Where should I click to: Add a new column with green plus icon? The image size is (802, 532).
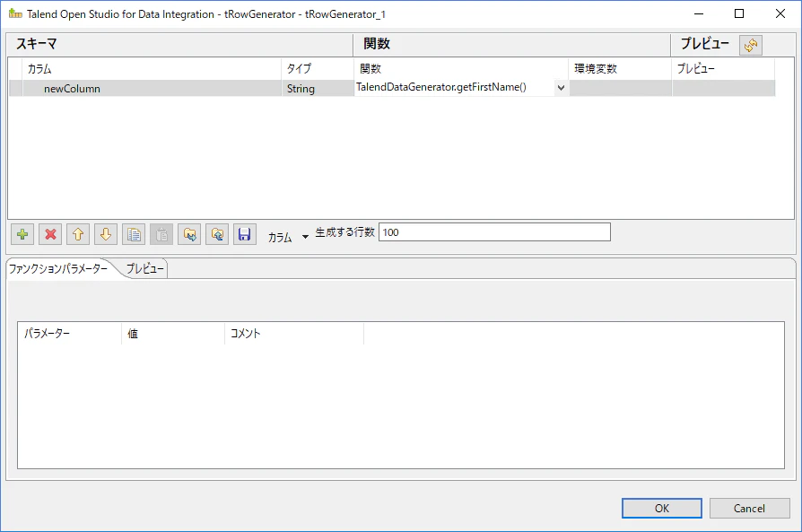point(22,235)
